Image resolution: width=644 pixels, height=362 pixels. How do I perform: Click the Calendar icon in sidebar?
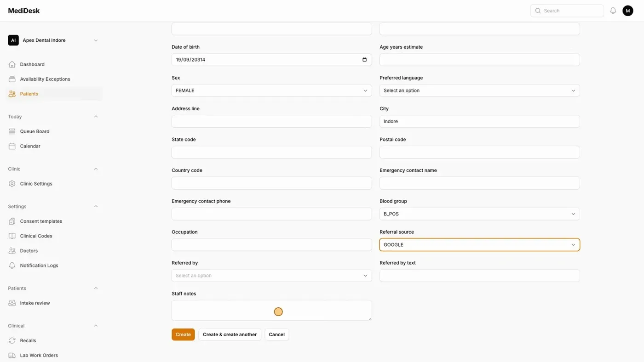coord(12,146)
